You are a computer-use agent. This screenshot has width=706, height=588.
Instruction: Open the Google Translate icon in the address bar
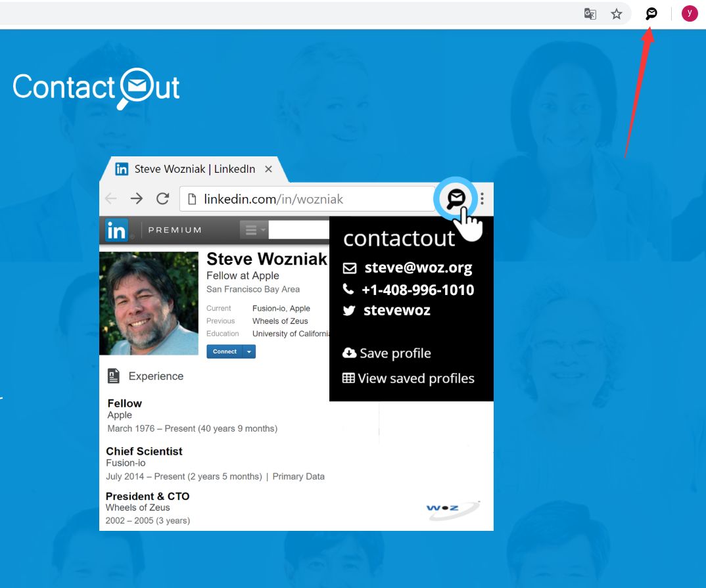click(x=590, y=14)
